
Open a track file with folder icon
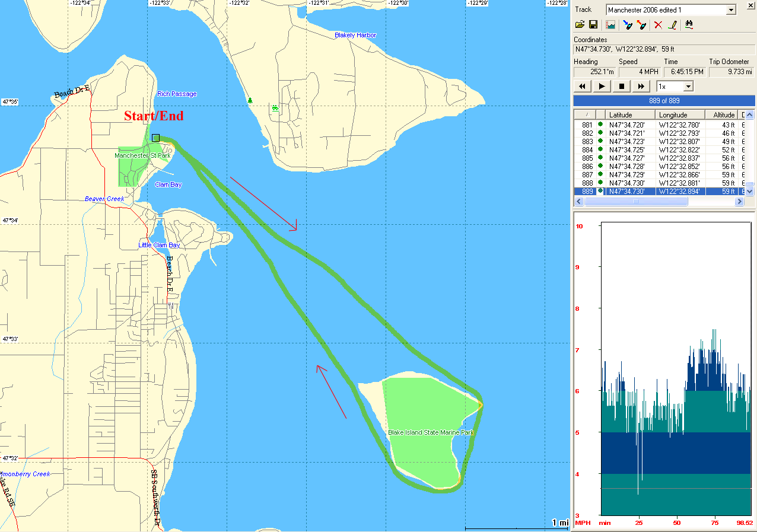[580, 25]
